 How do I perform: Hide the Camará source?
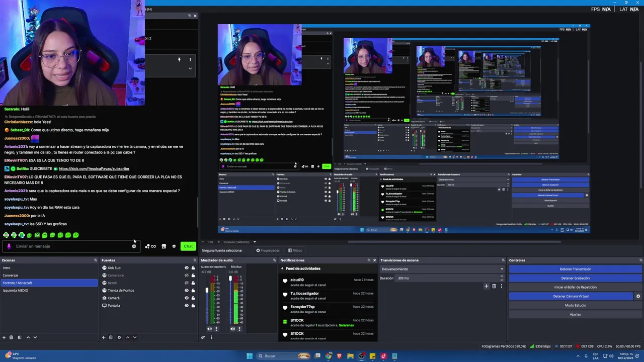point(186,298)
